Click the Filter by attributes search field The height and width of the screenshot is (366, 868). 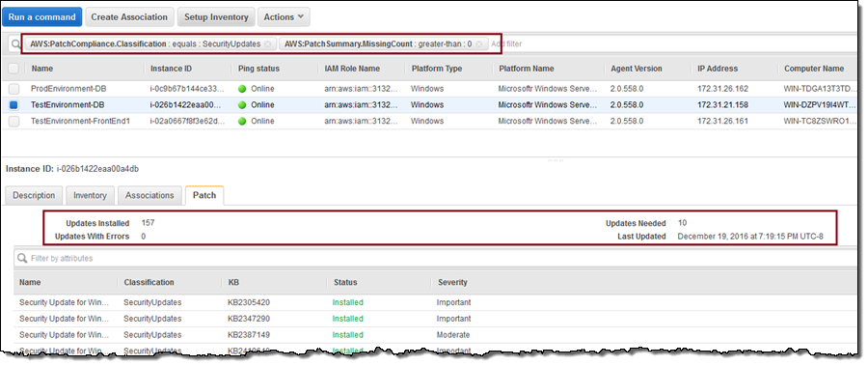(x=436, y=258)
